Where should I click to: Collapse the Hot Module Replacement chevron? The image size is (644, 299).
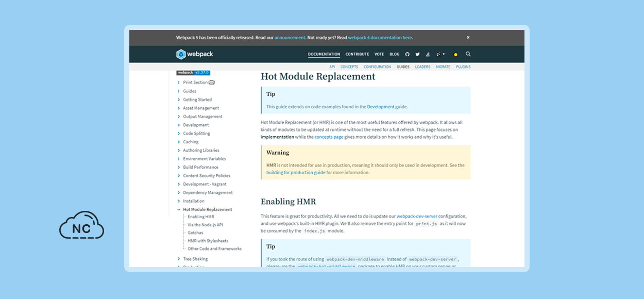(179, 210)
